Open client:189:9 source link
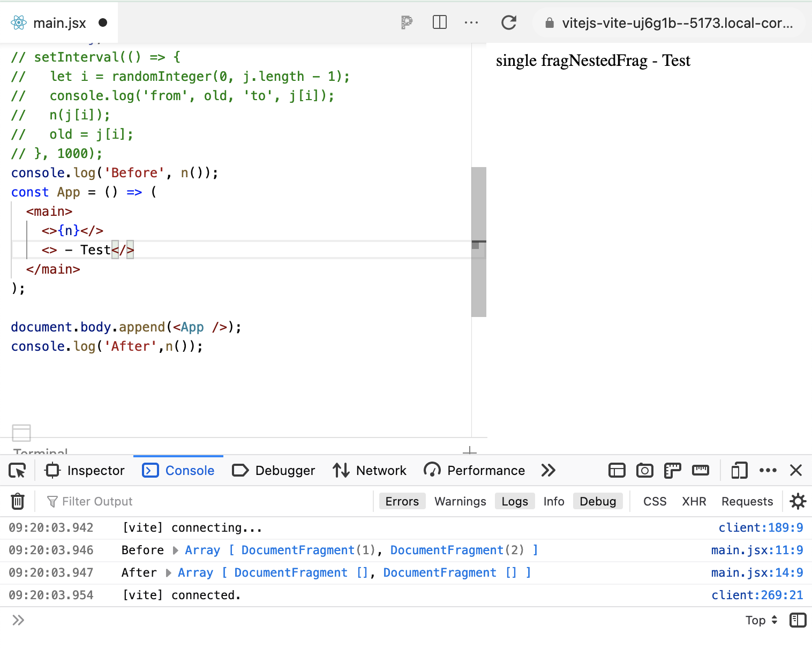The width and height of the screenshot is (812, 649). (x=761, y=528)
